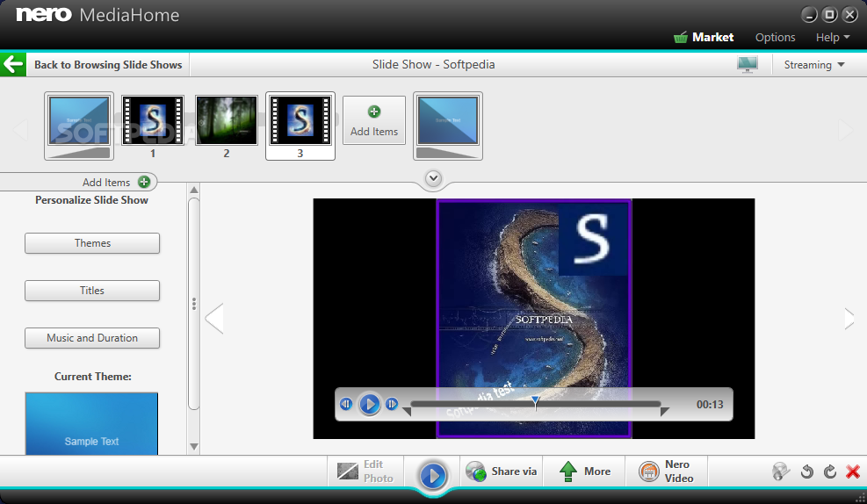The width and height of the screenshot is (867, 504).
Task: Play the preview in the player bar
Action: 369,404
